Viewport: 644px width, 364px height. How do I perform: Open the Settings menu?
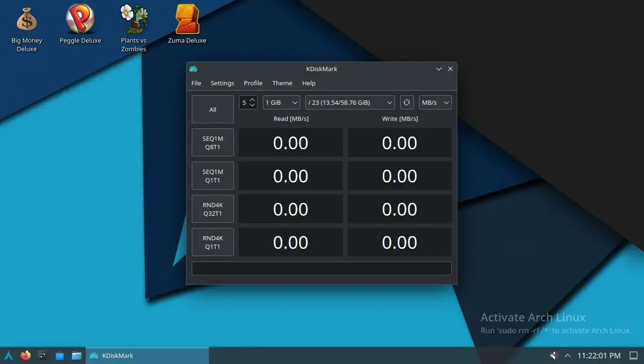222,83
